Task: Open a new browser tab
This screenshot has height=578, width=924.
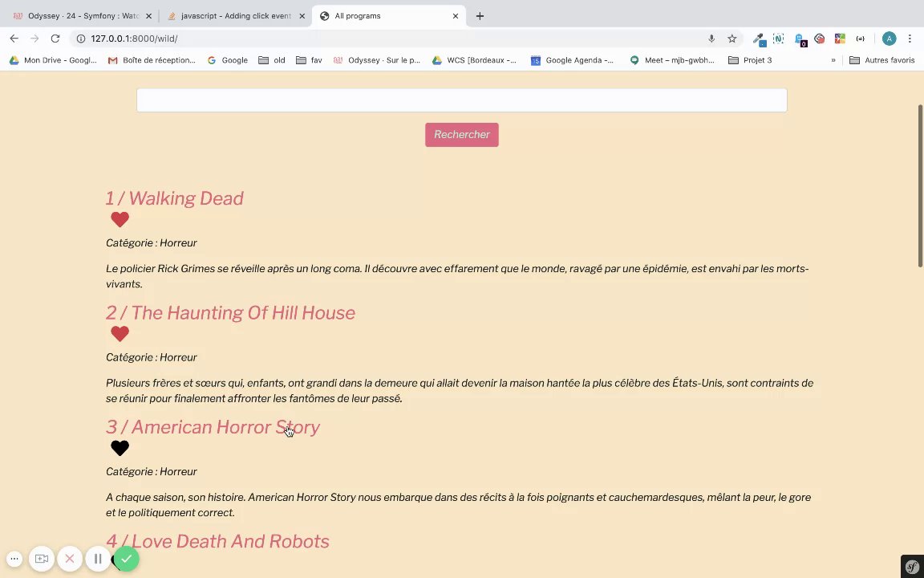Action: pos(480,16)
